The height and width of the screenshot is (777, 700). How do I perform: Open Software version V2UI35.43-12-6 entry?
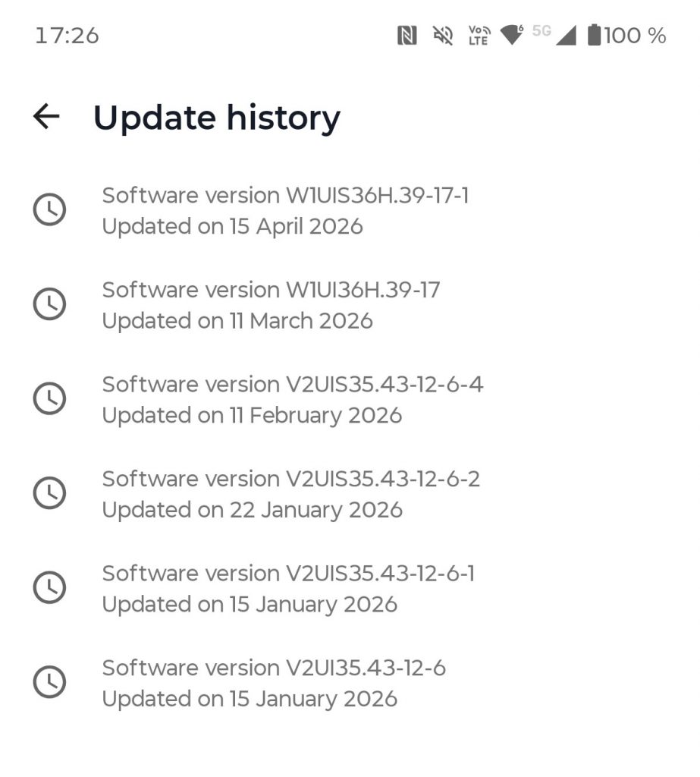pos(274,683)
